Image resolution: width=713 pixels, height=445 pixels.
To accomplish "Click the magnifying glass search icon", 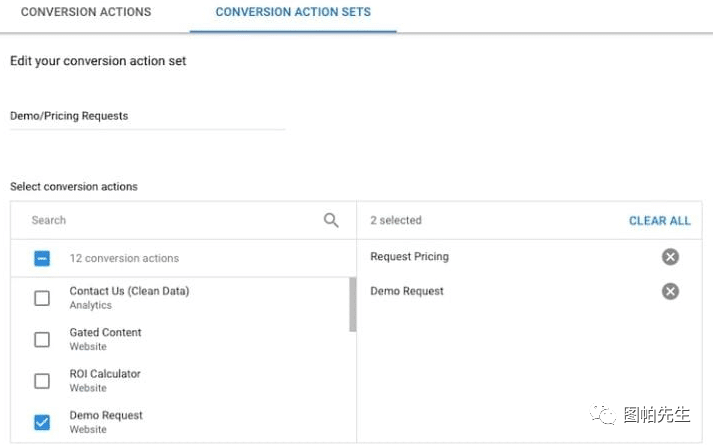I will tap(331, 220).
